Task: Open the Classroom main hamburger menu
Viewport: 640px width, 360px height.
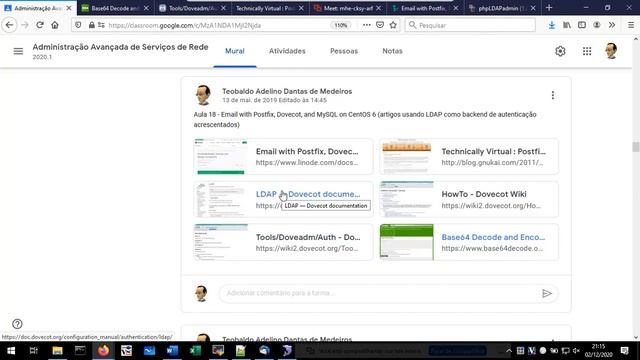Action: pyautogui.click(x=18, y=51)
